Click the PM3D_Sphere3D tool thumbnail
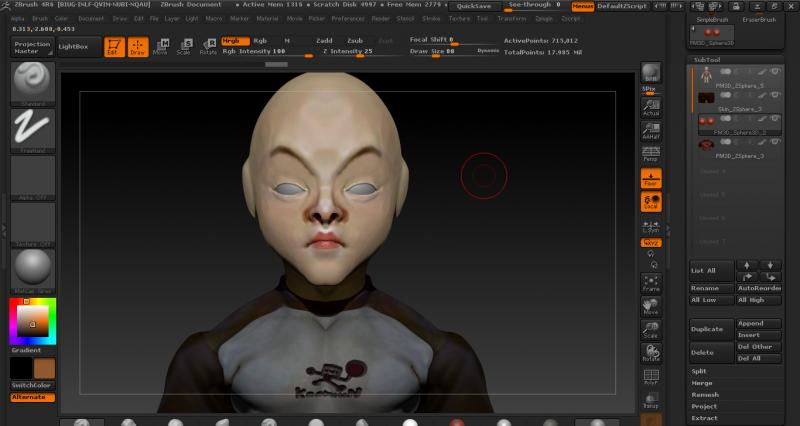The image size is (800, 426). [x=712, y=35]
